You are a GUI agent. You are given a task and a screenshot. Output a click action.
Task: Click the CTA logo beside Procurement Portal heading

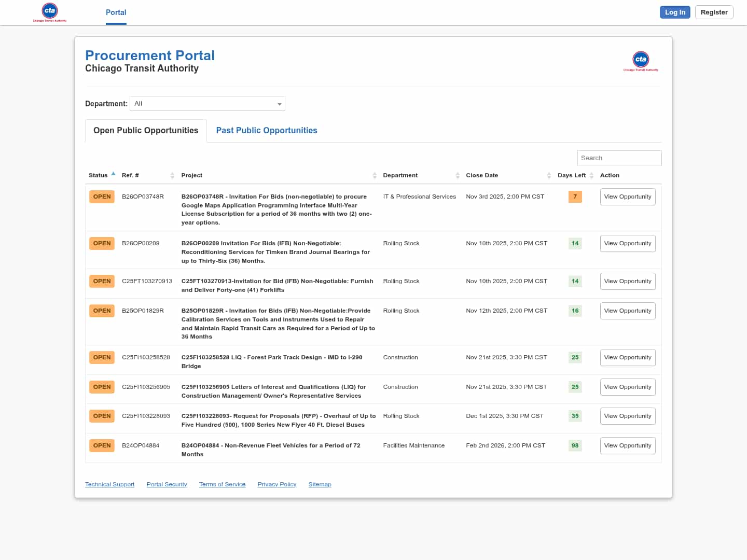coord(641,61)
